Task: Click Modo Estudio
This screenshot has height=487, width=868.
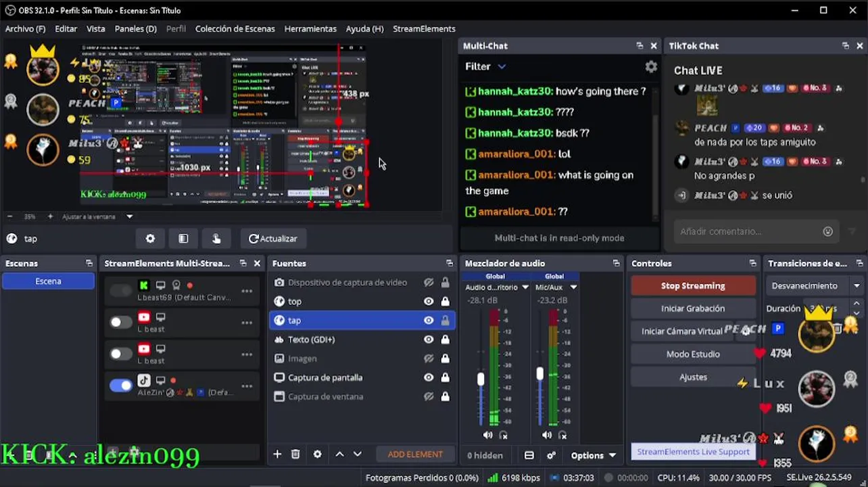Action: point(693,354)
